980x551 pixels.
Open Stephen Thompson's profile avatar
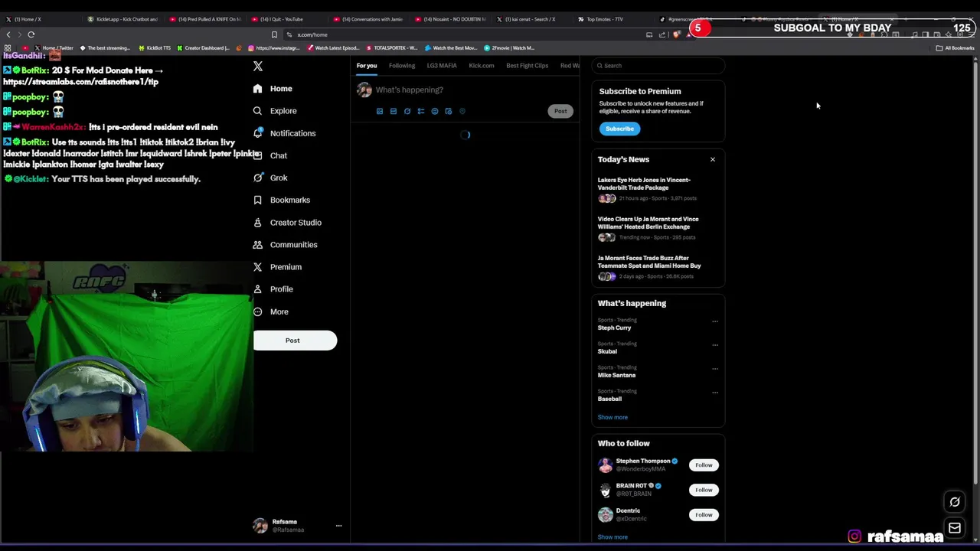coord(606,465)
